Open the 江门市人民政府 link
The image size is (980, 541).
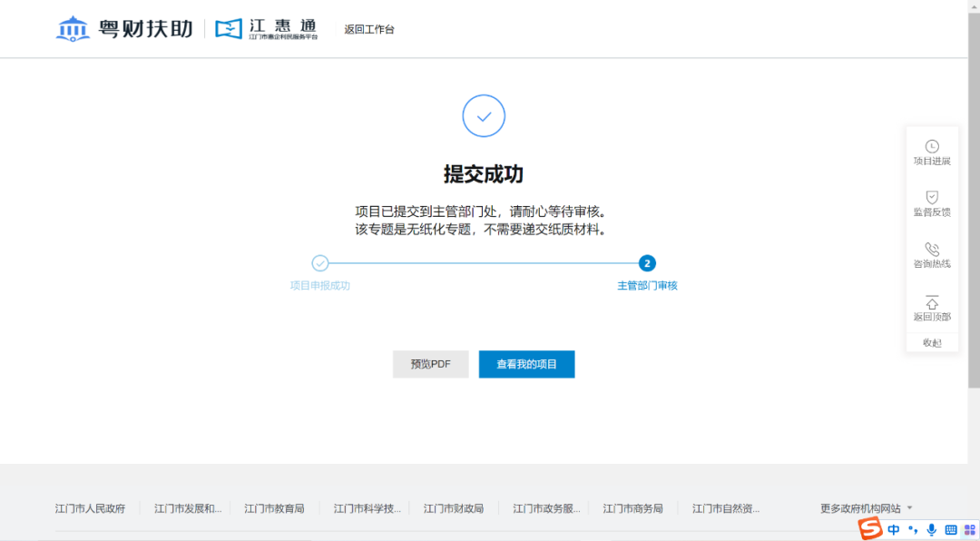click(x=90, y=508)
